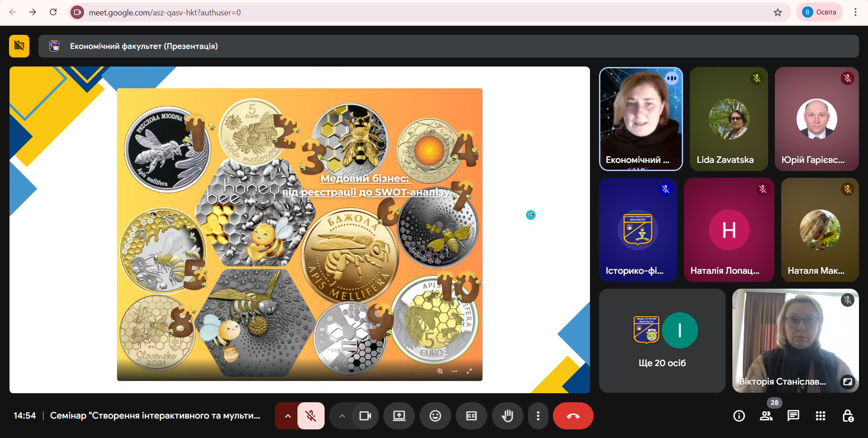Image resolution: width=868 pixels, height=438 pixels.
Task: Leave the call with red button
Action: 573,416
